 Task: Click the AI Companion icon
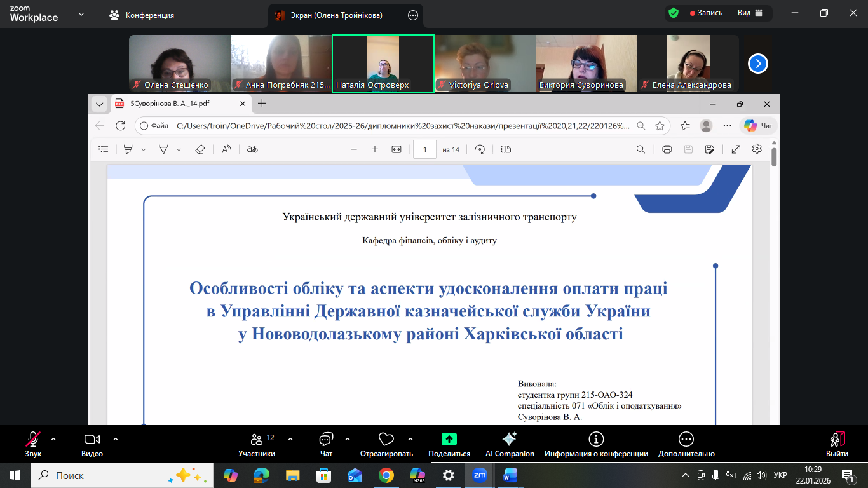tap(508, 439)
